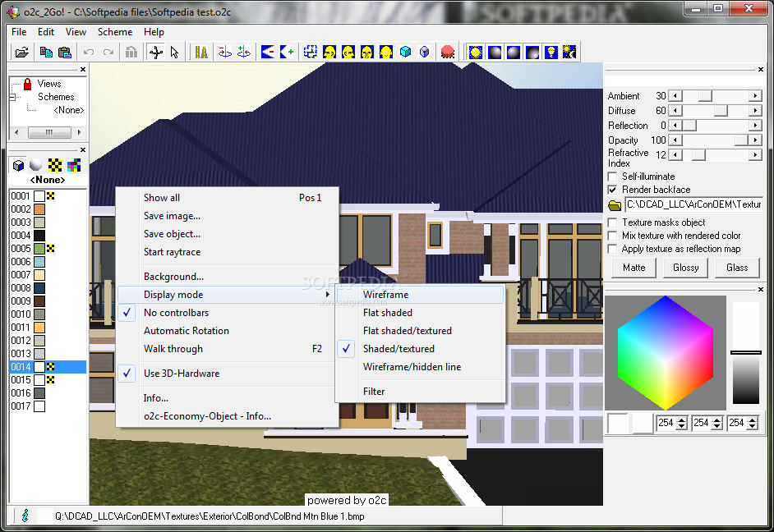774x532 pixels.
Task: Select the arrow pointer tool
Action: [174, 52]
